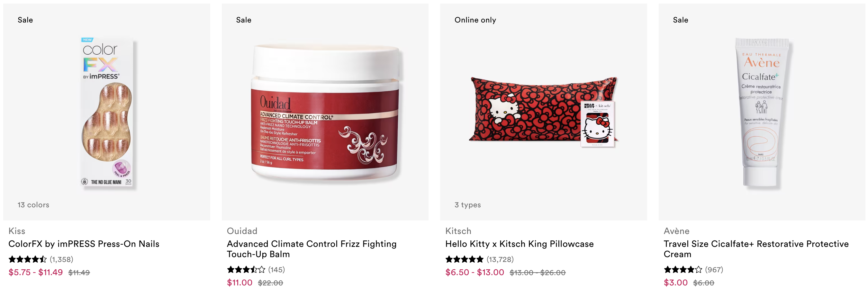
Task: Click the Ouidad brand name
Action: 242,231
